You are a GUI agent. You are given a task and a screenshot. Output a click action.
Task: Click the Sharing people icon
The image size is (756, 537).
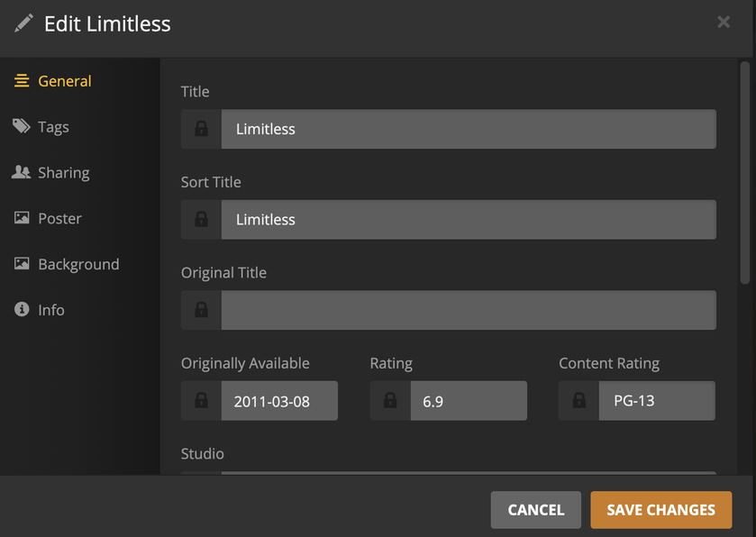[22, 172]
